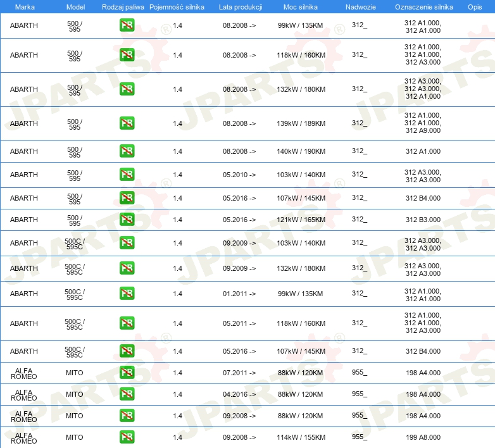Click the Moc silnika column header
495x448 pixels.
point(301,6)
